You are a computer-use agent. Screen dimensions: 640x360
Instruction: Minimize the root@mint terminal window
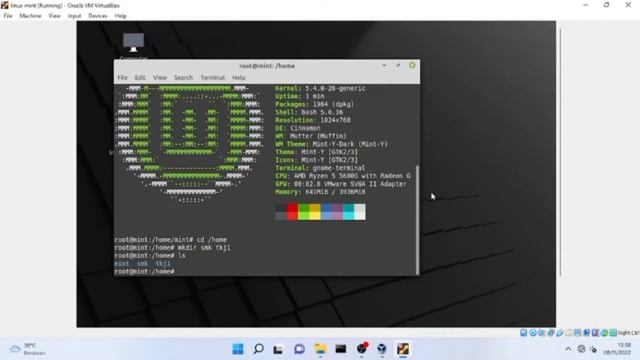384,65
